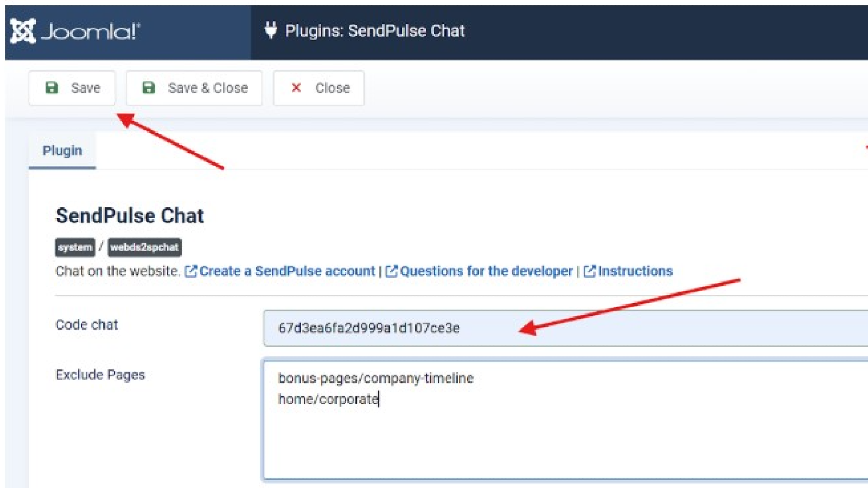Click the plug icon beside Plugins title
868x488 pixels.
tap(271, 30)
